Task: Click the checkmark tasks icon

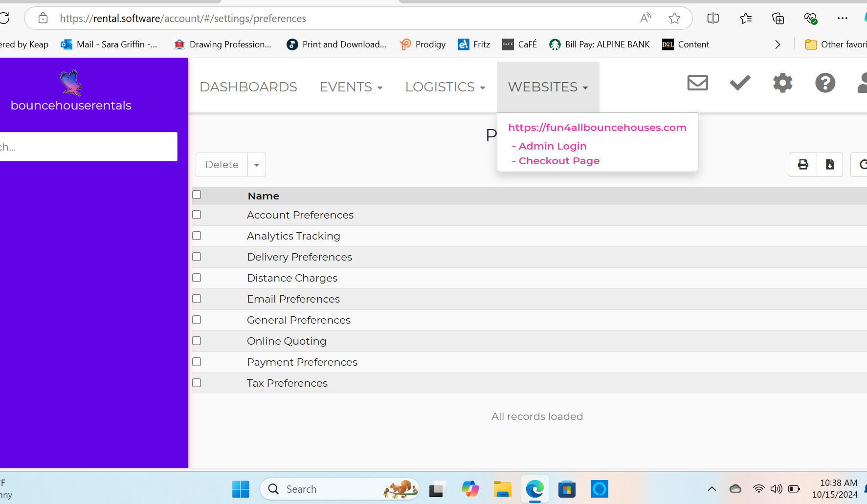Action: (x=740, y=83)
